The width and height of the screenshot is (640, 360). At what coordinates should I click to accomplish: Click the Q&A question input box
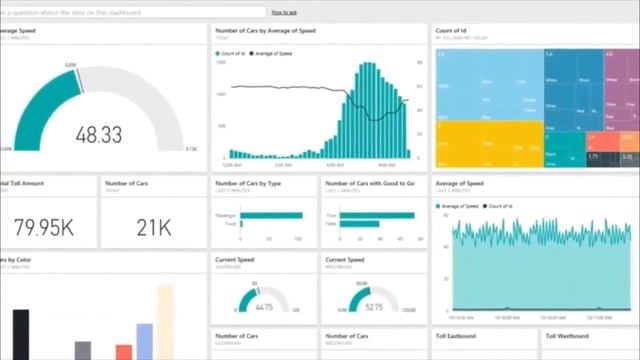click(x=133, y=12)
